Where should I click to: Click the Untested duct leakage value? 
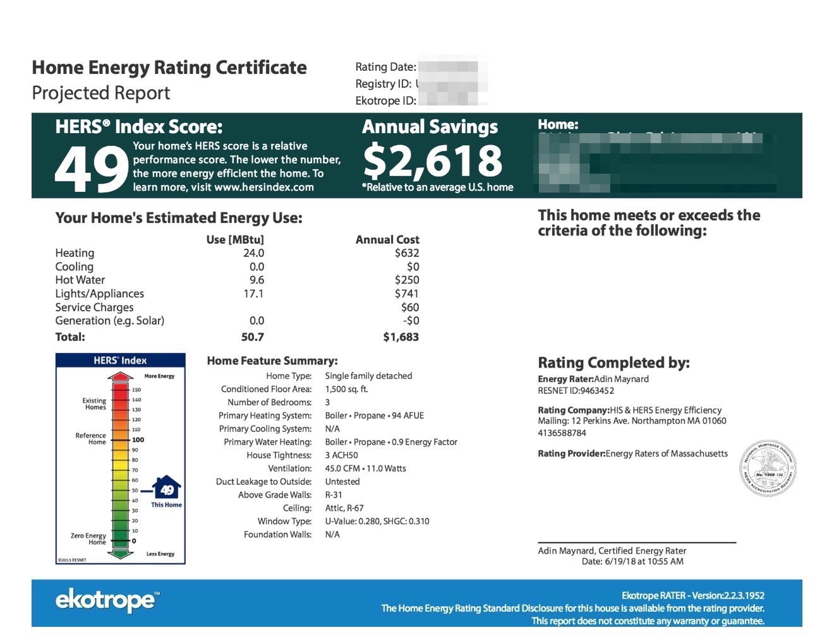coord(342,482)
